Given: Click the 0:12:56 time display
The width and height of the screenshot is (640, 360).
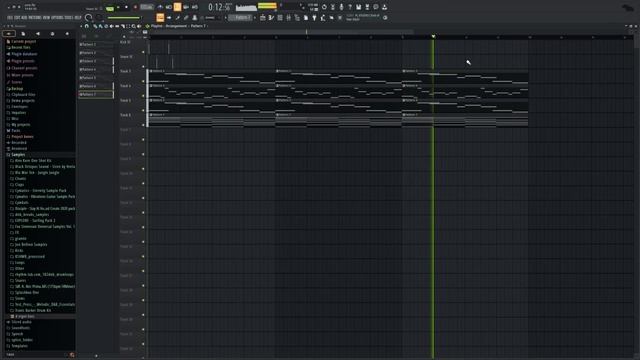Looking at the screenshot, I should [x=220, y=7].
